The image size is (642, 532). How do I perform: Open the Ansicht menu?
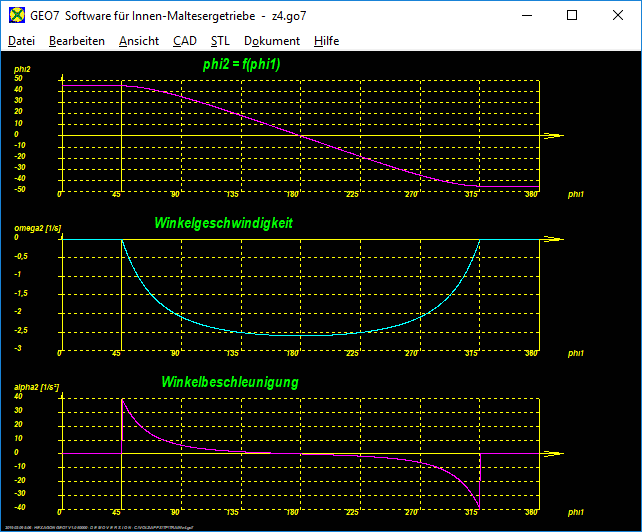(x=138, y=41)
